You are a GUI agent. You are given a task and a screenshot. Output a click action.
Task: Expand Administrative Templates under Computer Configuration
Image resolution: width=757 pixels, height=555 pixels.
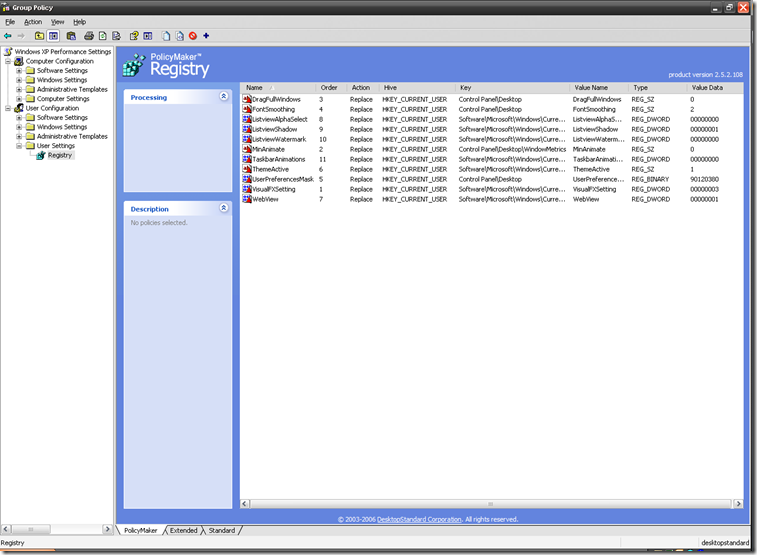pyautogui.click(x=19, y=89)
